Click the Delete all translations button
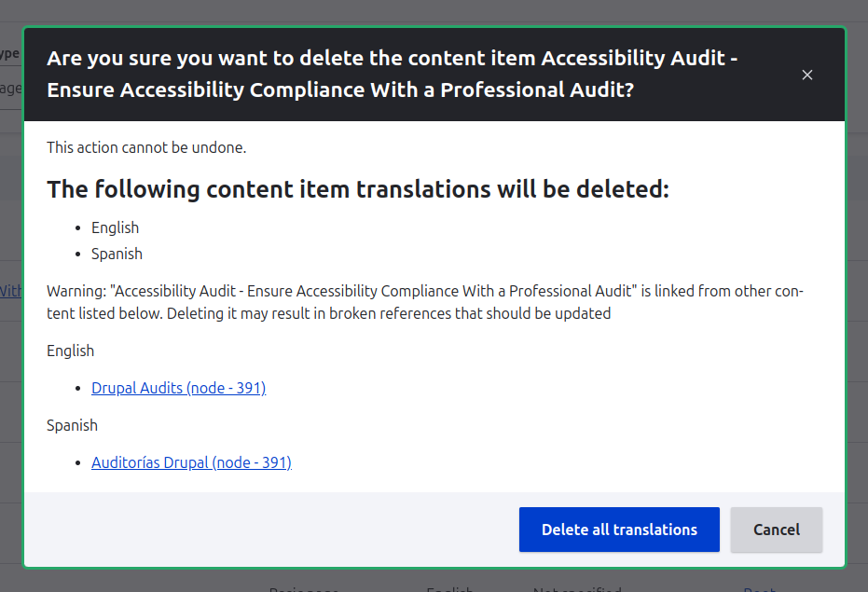This screenshot has height=592, width=868. (619, 530)
